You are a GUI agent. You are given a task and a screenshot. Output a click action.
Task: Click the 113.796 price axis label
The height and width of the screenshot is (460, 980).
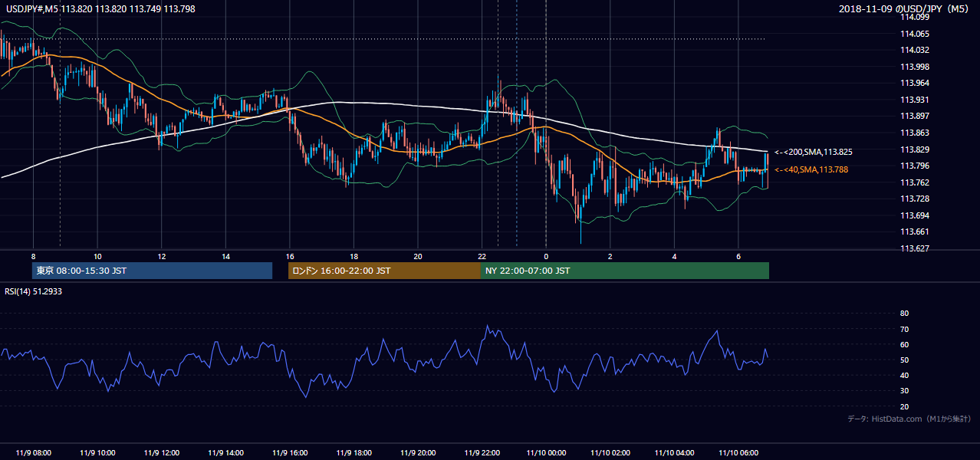point(915,166)
